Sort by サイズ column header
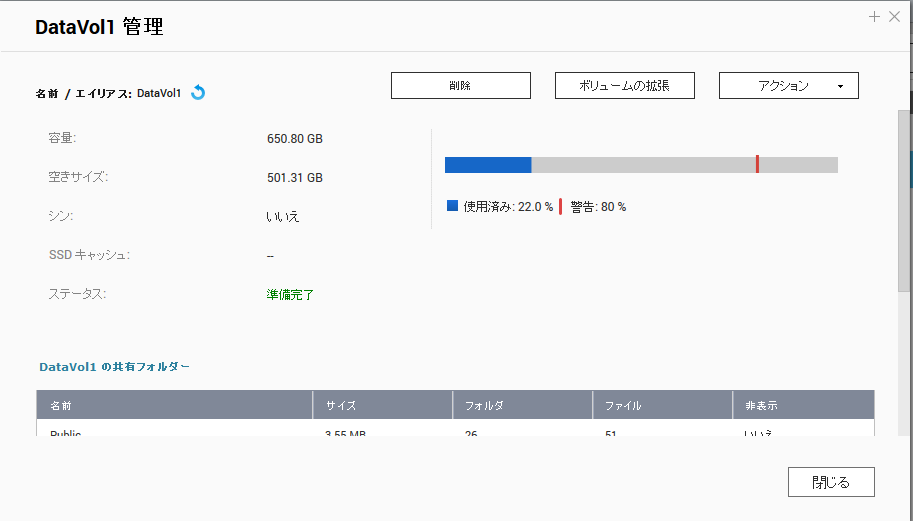 tap(383, 405)
